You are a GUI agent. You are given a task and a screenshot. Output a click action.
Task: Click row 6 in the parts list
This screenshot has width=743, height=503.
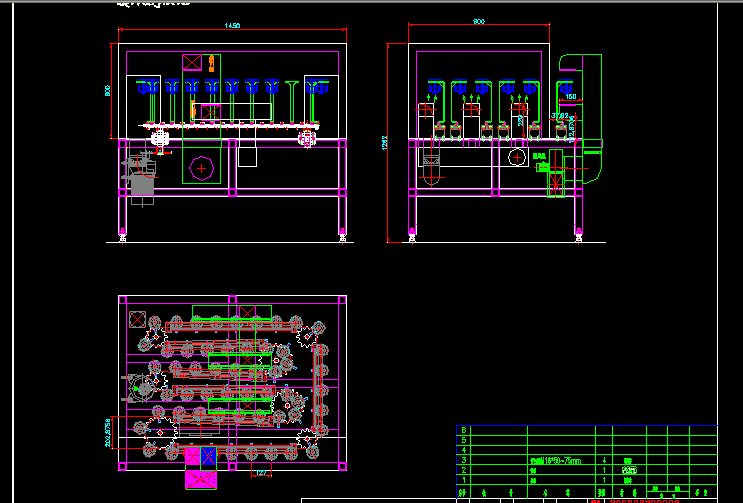click(x=462, y=429)
